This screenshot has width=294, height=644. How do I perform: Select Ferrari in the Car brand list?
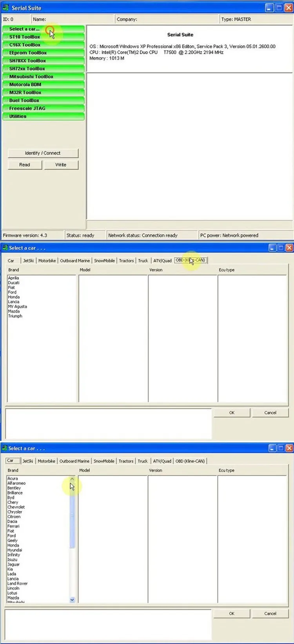point(13,526)
